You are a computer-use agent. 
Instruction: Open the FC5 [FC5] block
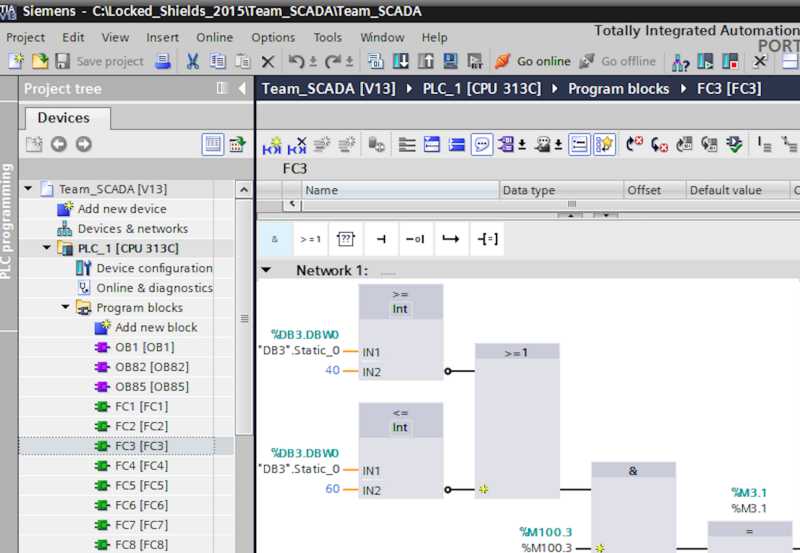click(141, 485)
